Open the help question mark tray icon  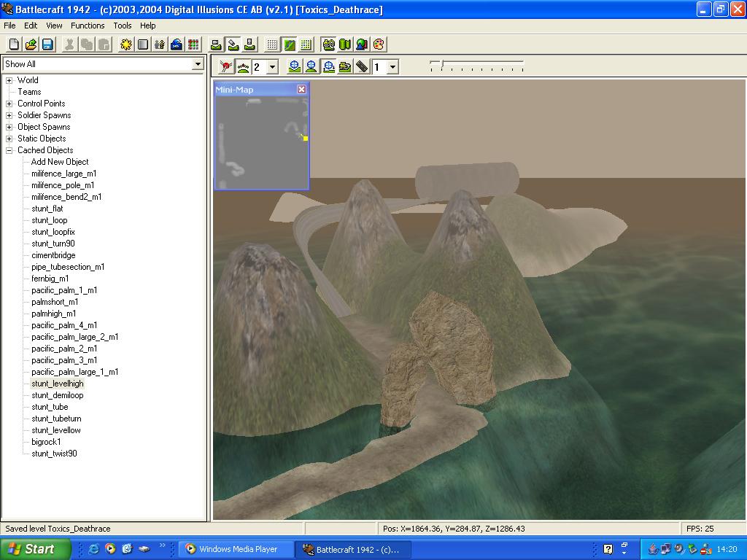click(608, 549)
